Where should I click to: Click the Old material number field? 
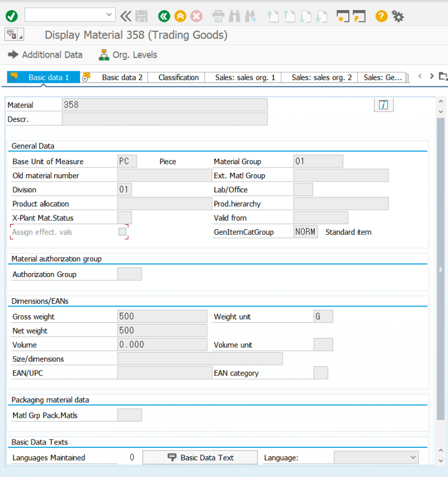click(165, 175)
